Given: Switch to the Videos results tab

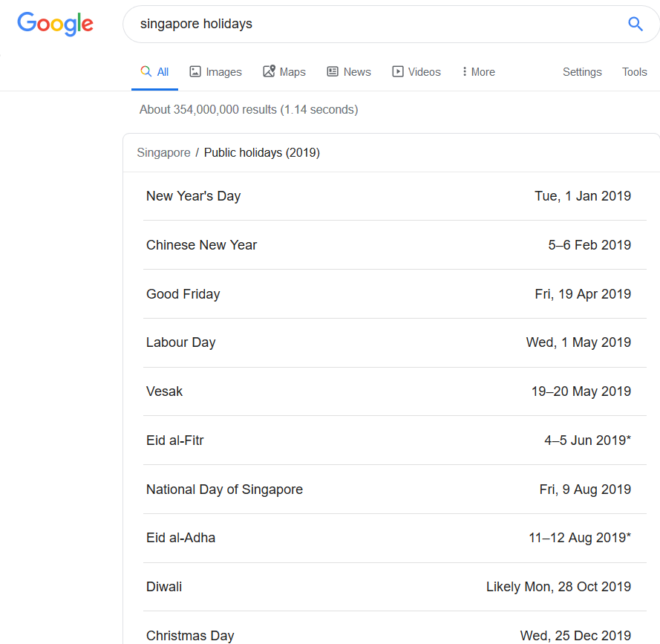Looking at the screenshot, I should coord(416,72).
